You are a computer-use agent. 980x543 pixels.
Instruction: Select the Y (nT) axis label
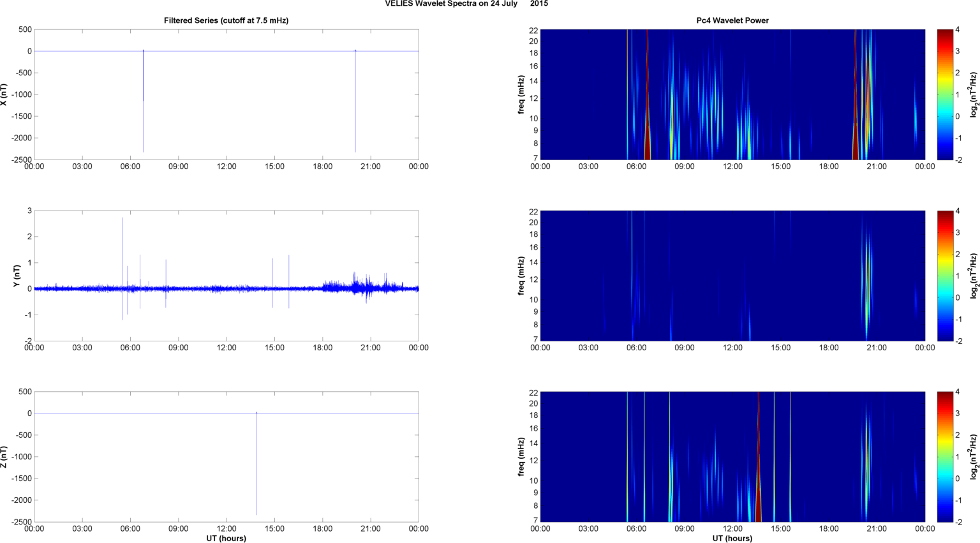17,276
